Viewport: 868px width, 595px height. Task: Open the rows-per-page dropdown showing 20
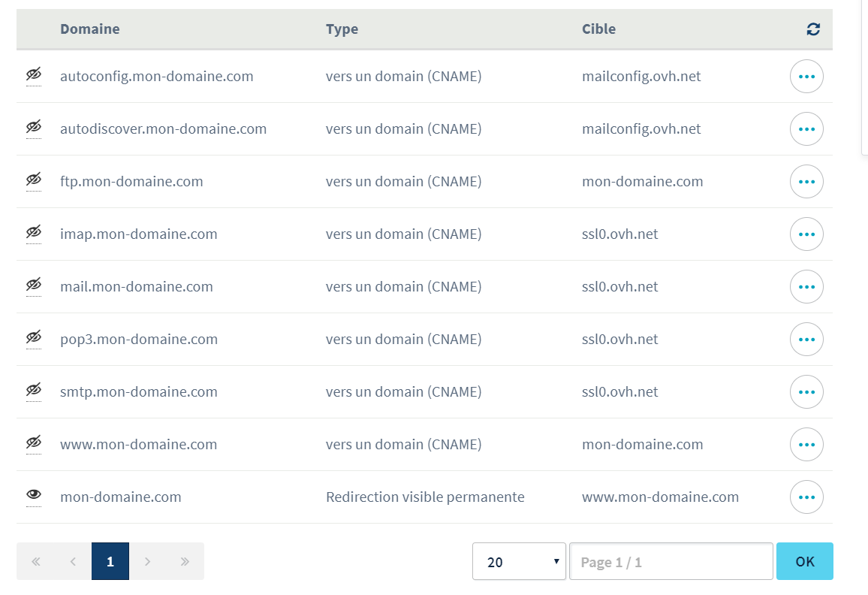coord(519,562)
